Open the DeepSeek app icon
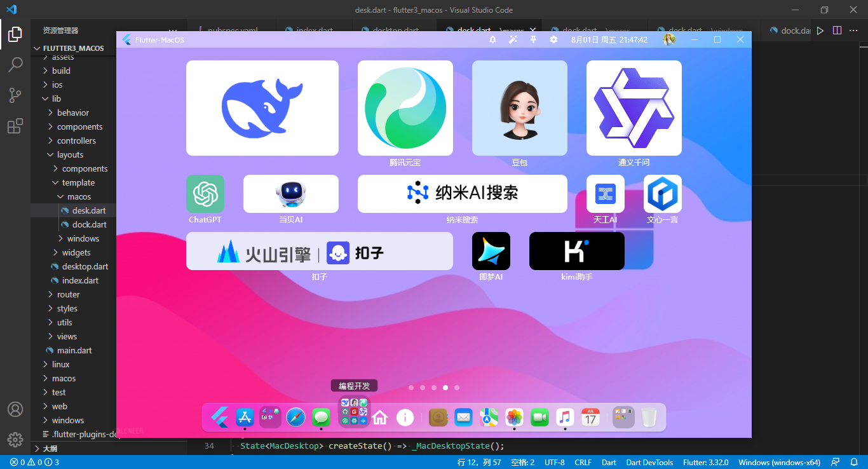This screenshot has height=469, width=868. (262, 108)
